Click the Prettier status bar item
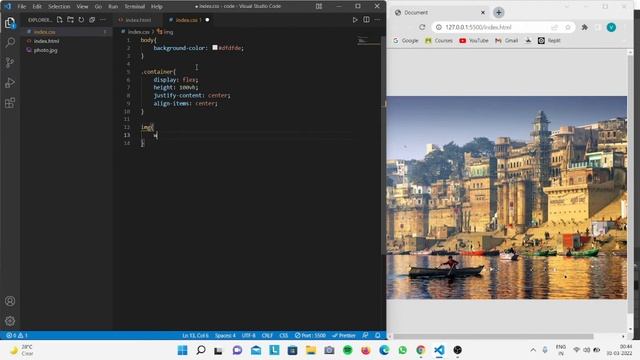This screenshot has width=640, height=360. click(344, 335)
